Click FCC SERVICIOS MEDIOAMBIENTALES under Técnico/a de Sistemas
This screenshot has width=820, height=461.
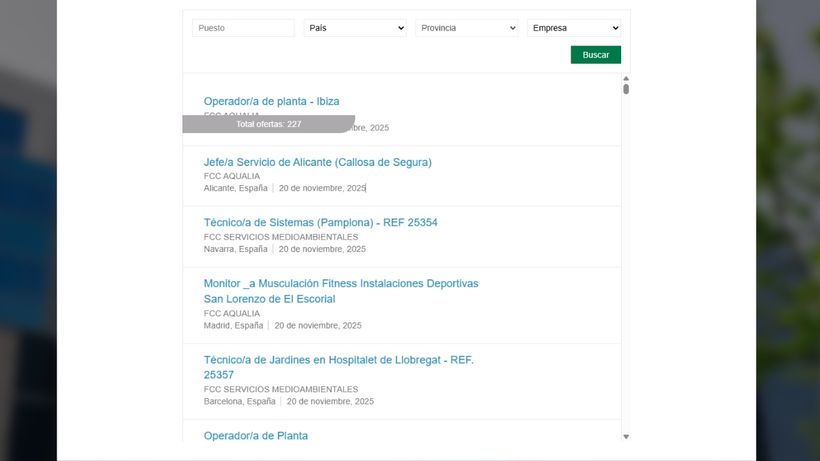[281, 237]
